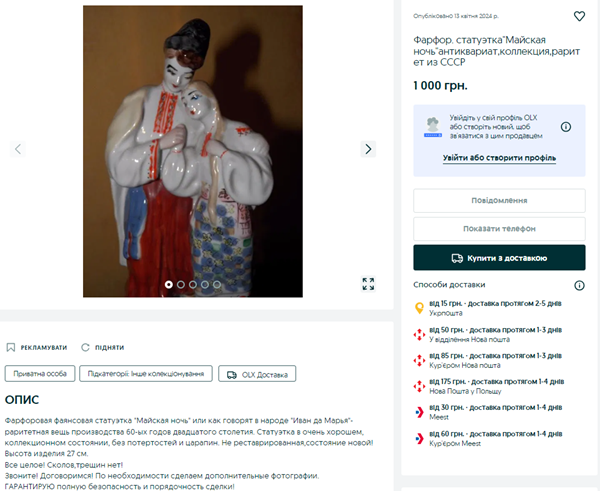600x491 pixels.
Task: Click info icon beside OLX profile message
Action: coord(566,127)
